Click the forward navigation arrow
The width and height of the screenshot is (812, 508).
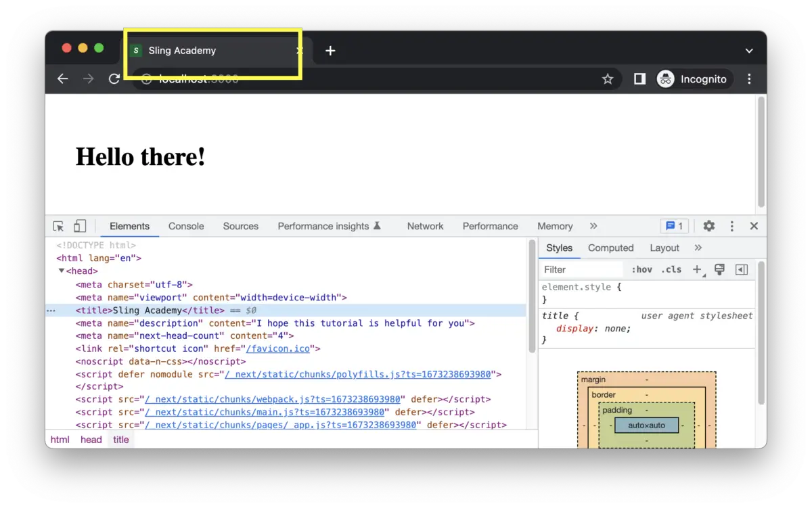89,79
